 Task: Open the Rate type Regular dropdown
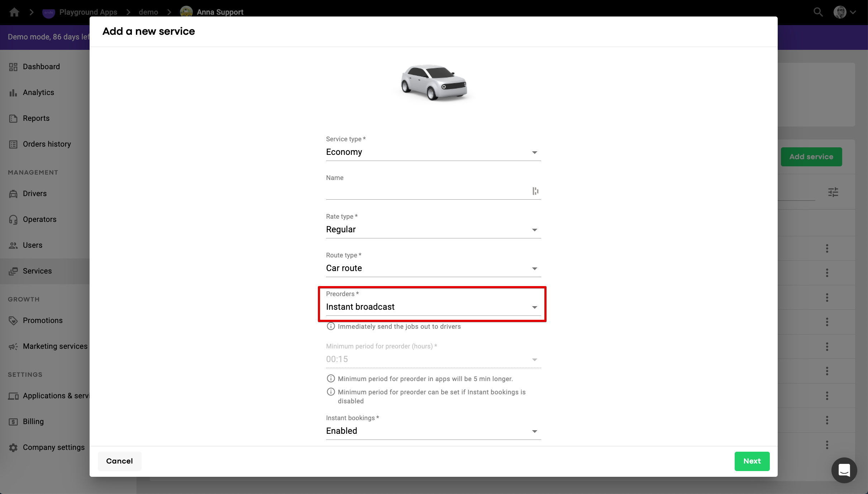tap(433, 230)
